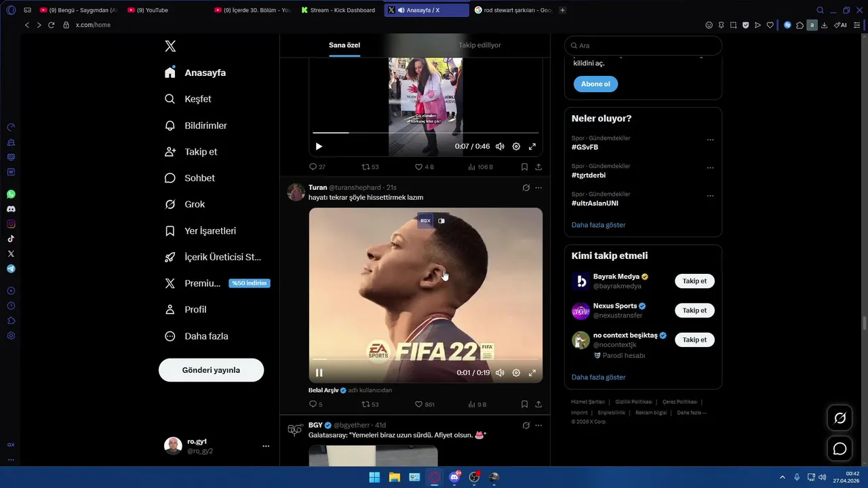Follow Bayrak Medya with Takip et

[x=694, y=281]
